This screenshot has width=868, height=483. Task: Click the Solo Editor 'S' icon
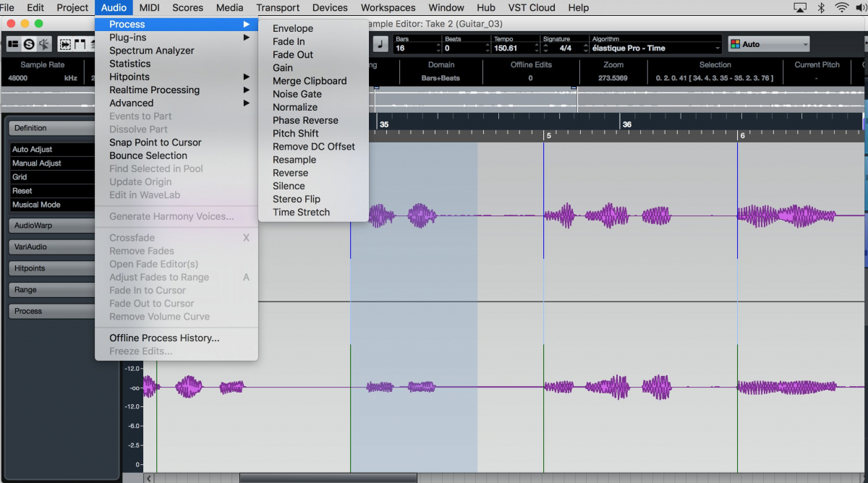click(x=29, y=45)
